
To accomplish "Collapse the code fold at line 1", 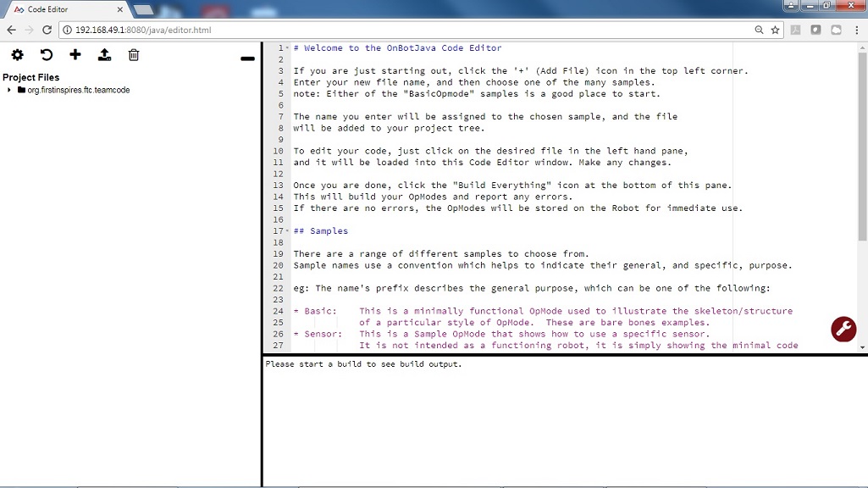I will (x=286, y=47).
